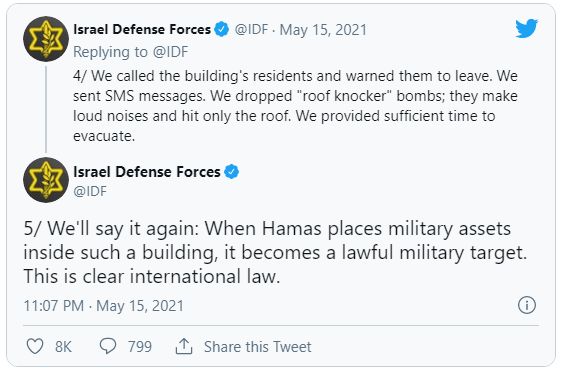Click the @IDF handle below main author name
Viewport: 562px width, 368px height.
tap(90, 191)
